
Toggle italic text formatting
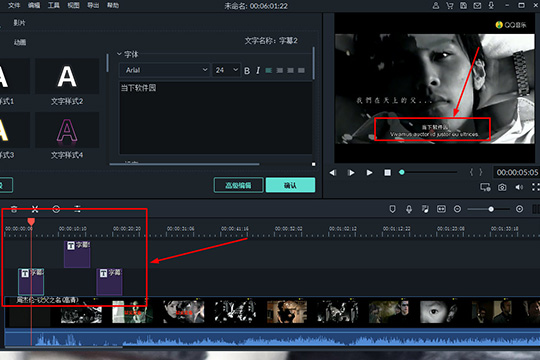coord(258,71)
